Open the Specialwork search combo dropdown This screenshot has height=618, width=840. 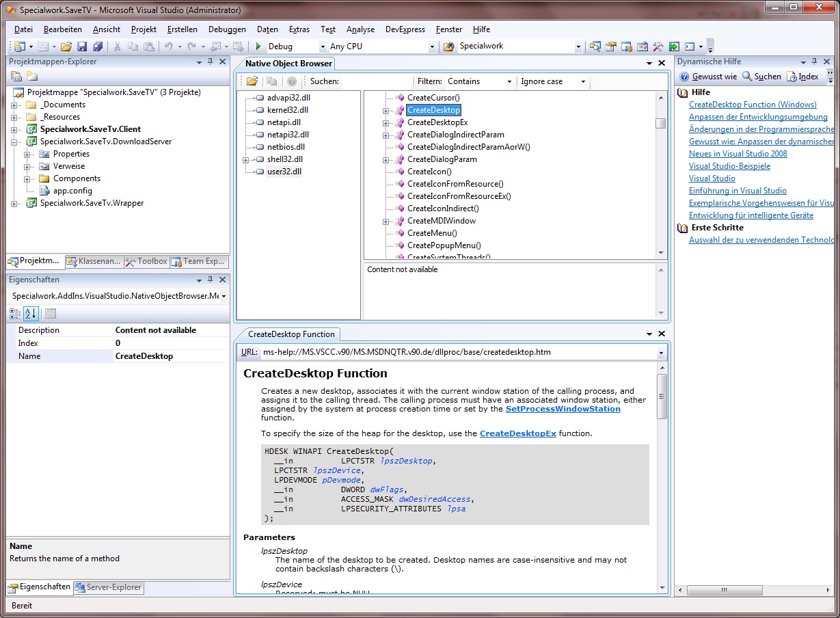pos(578,46)
